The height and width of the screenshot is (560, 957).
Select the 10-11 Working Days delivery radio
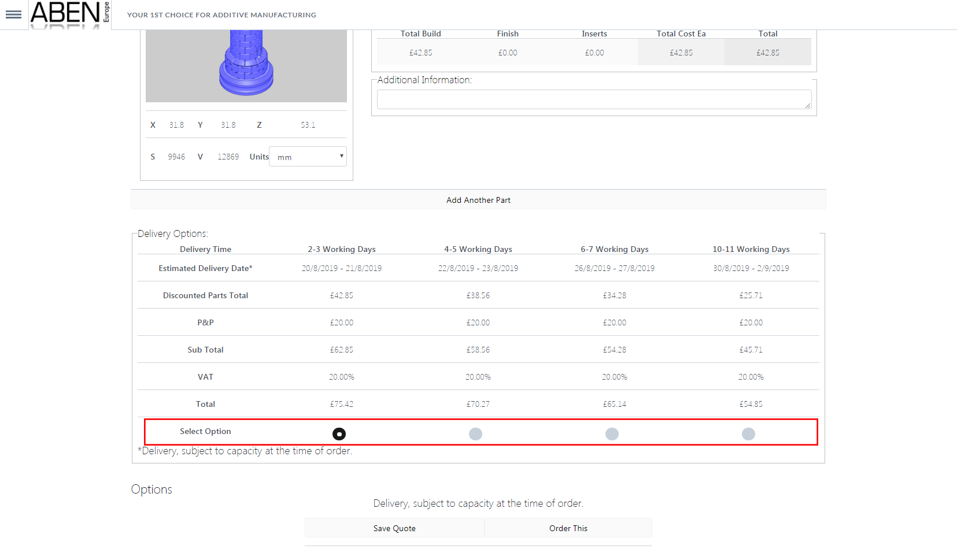point(748,434)
